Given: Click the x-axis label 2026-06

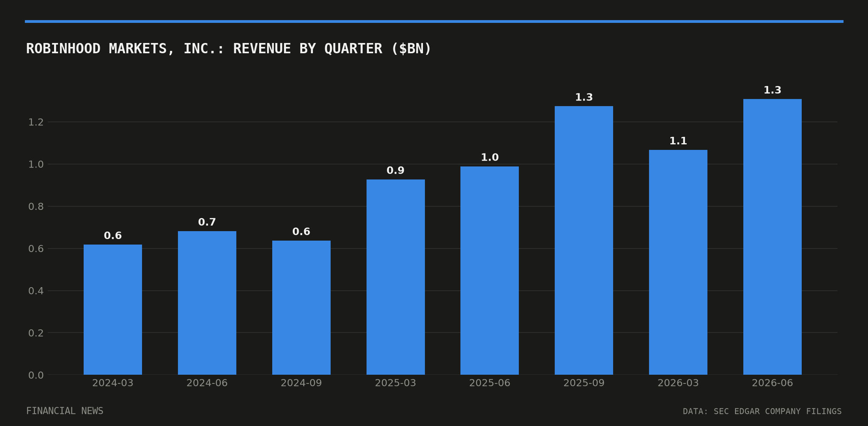Looking at the screenshot, I should coord(773,383).
